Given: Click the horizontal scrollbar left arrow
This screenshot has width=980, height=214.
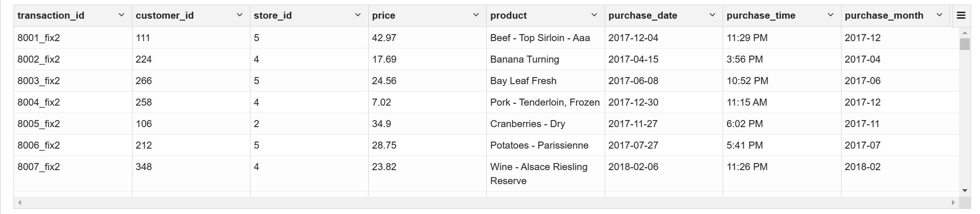Looking at the screenshot, I should pos(20,202).
